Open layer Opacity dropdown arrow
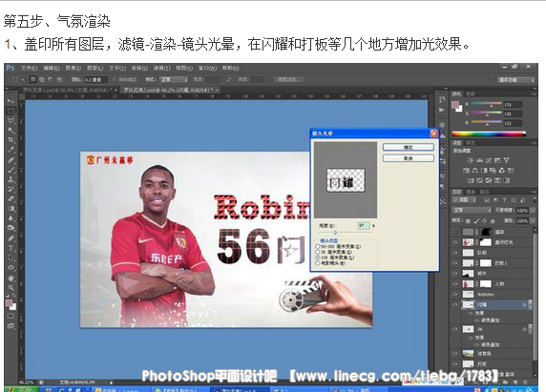This screenshot has width=546, height=392. point(533,211)
